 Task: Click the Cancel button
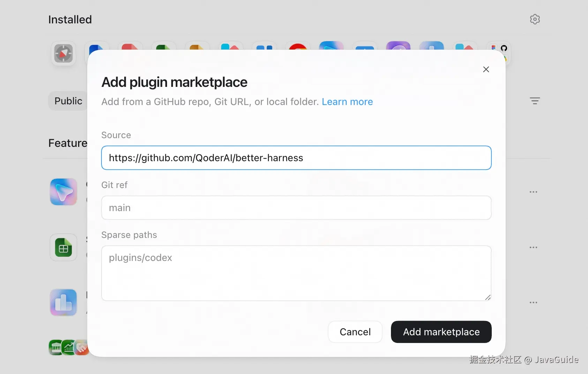point(355,332)
